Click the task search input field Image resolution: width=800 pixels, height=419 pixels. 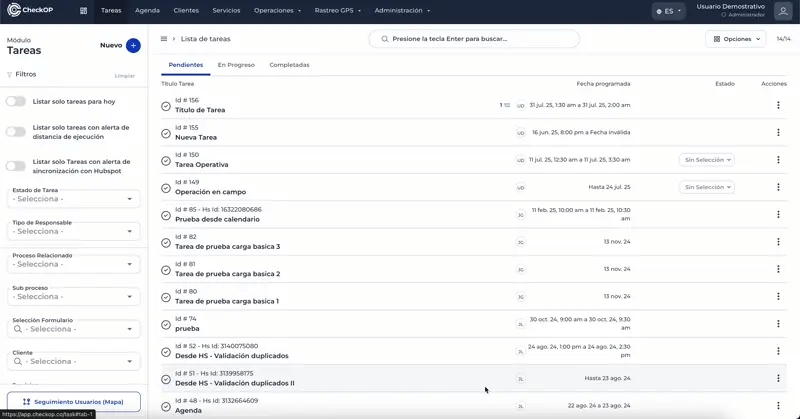click(x=474, y=39)
